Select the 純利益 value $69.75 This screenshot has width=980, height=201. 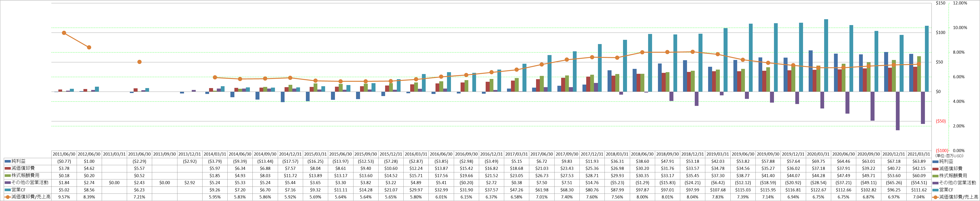click(818, 161)
